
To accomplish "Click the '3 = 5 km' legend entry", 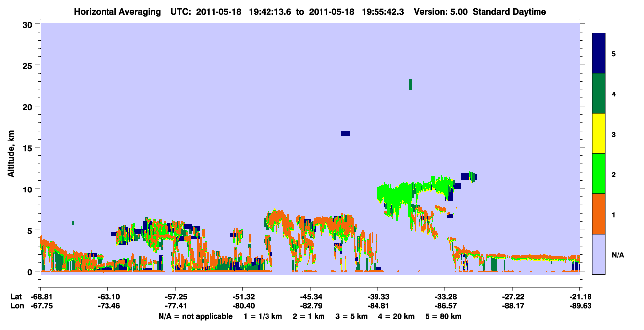I will tap(352, 316).
